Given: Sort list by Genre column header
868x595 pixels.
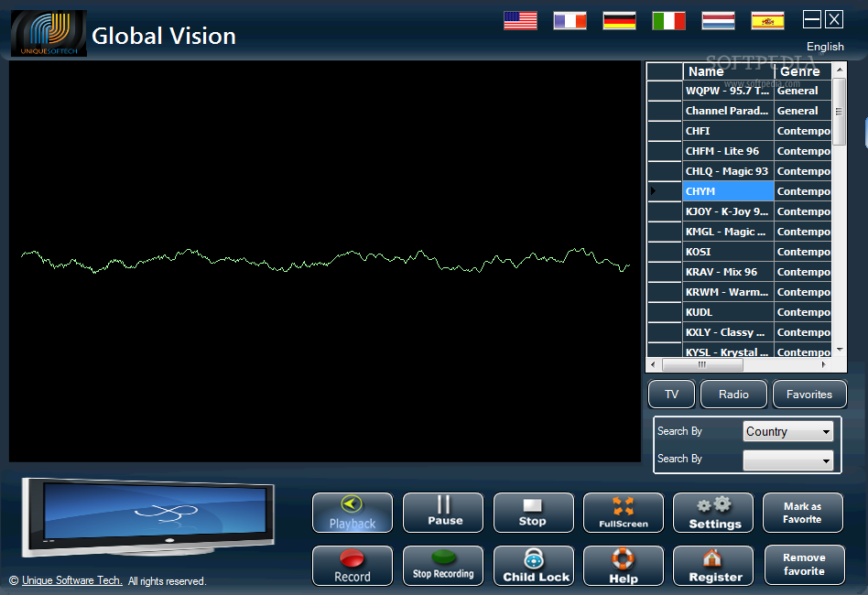Looking at the screenshot, I should tap(803, 71).
